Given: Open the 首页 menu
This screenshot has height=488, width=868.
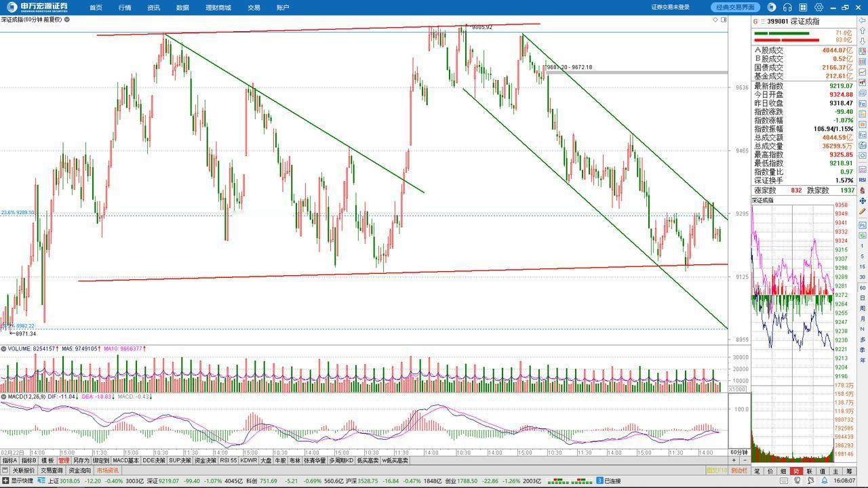Looking at the screenshot, I should click(x=96, y=7).
